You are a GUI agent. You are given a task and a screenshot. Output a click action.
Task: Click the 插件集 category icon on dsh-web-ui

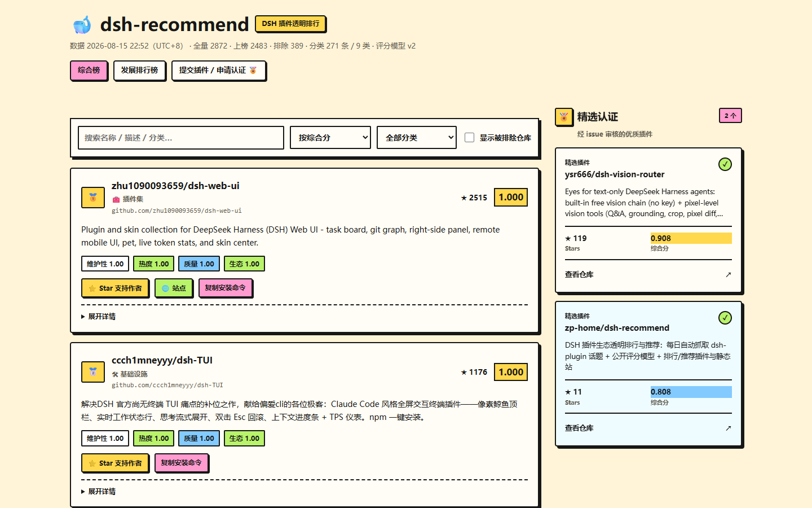(x=116, y=199)
